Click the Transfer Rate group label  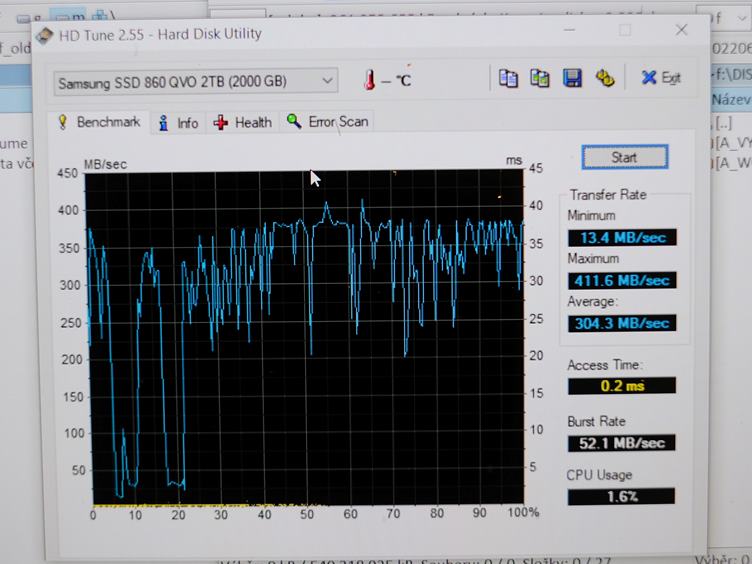click(x=608, y=195)
